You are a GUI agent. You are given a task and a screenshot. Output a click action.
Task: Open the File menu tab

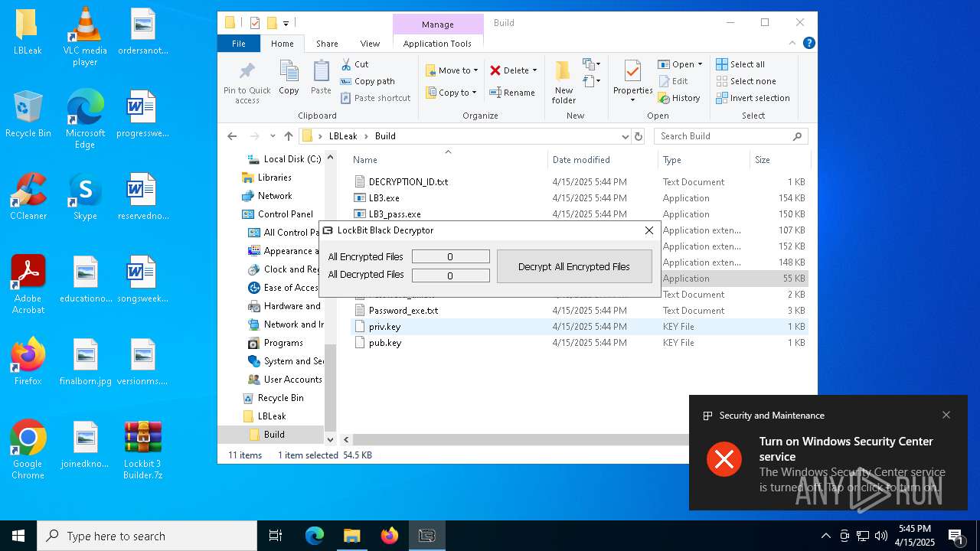pos(239,44)
